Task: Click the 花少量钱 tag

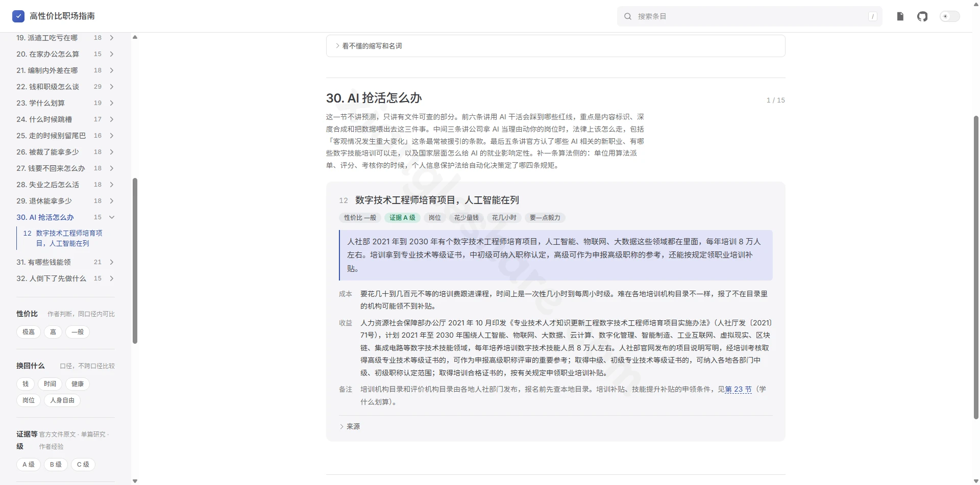Action: 467,218
